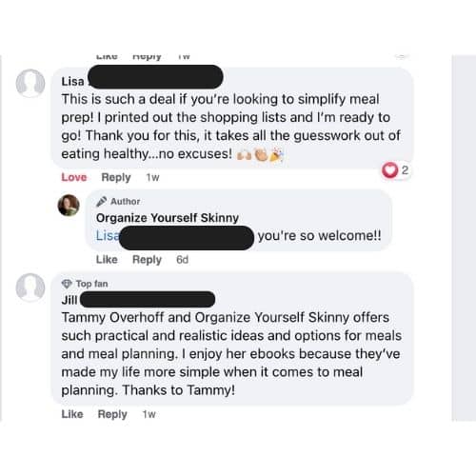Image resolution: width=476 pixels, height=476 pixels.
Task: View the 1w timestamp on Jill's comment
Action: 149,414
